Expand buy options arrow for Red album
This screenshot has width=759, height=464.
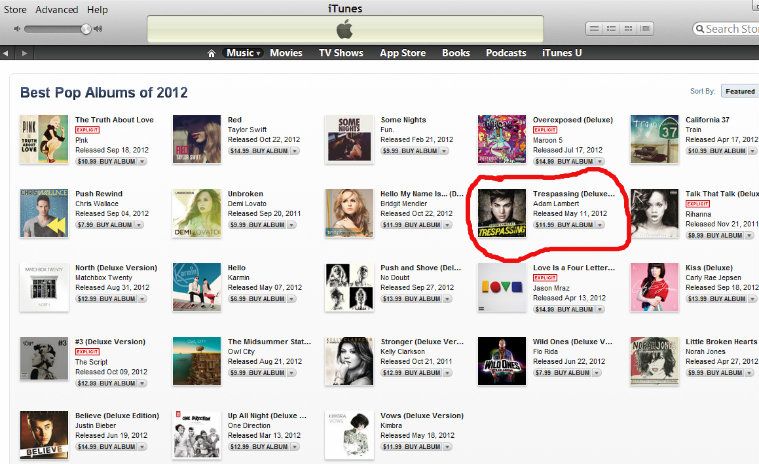(294, 151)
